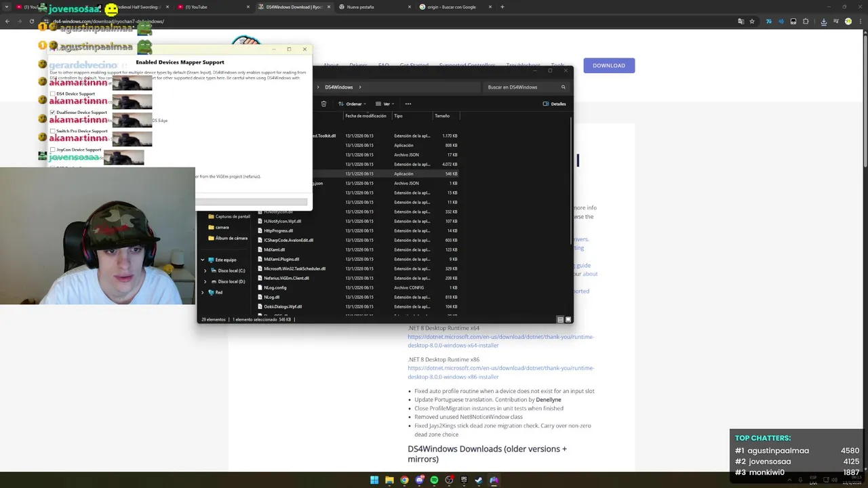This screenshot has height=488, width=868.
Task: Sort by Tamaño column header
Action: click(x=442, y=116)
